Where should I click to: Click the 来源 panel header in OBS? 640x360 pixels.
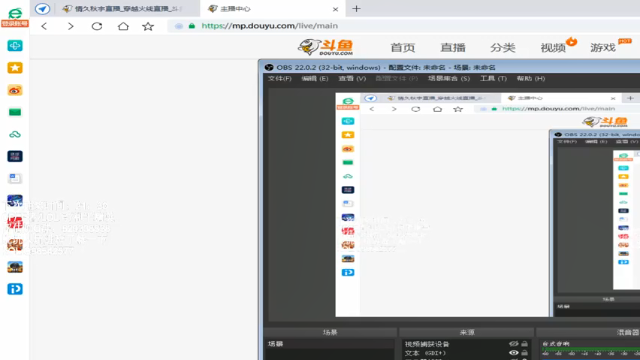467,332
